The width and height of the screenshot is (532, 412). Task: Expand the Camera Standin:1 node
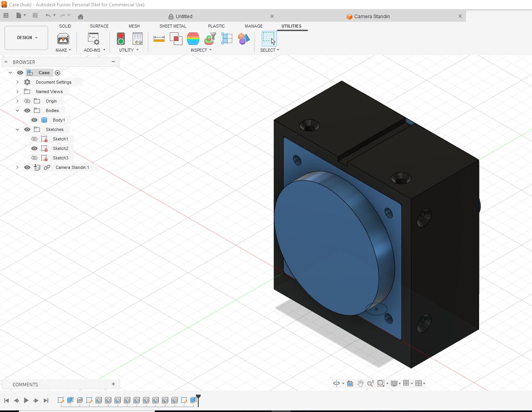pos(17,167)
